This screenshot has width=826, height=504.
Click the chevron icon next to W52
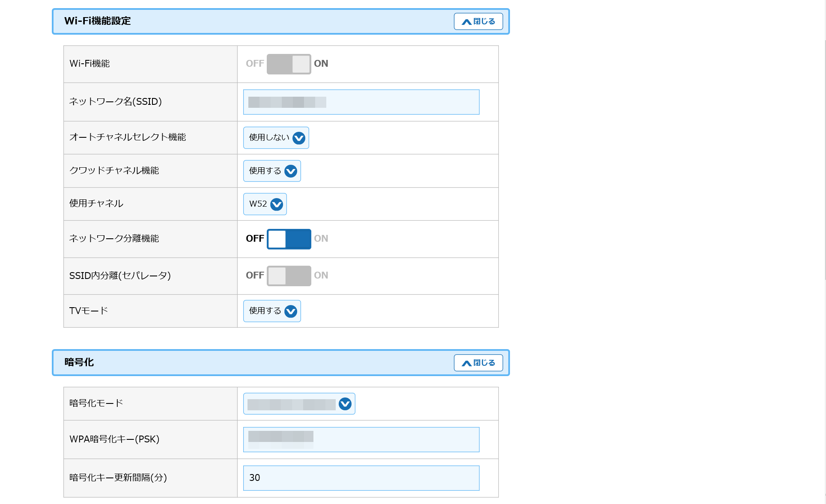pos(277,204)
